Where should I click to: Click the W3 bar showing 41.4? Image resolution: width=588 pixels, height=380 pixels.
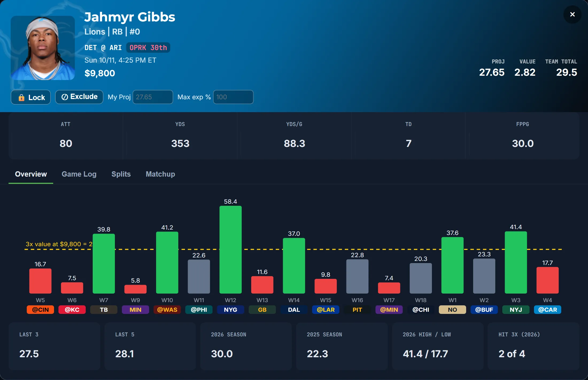point(516,263)
